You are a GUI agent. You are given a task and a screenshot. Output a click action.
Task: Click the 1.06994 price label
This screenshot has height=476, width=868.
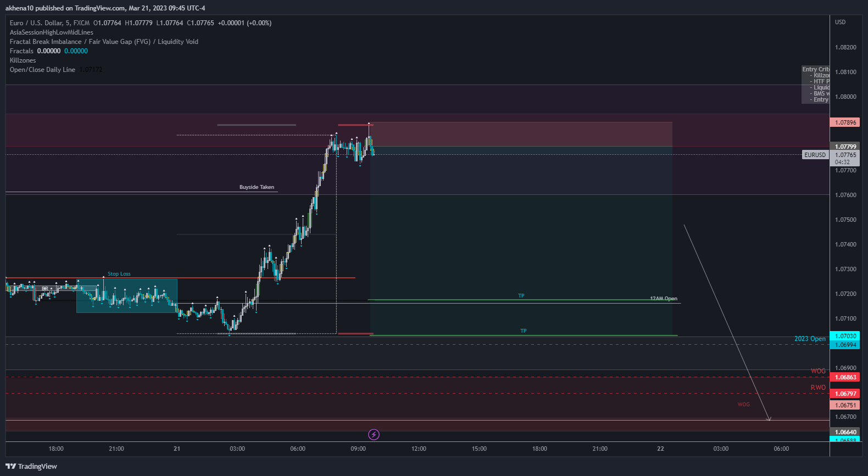point(845,345)
